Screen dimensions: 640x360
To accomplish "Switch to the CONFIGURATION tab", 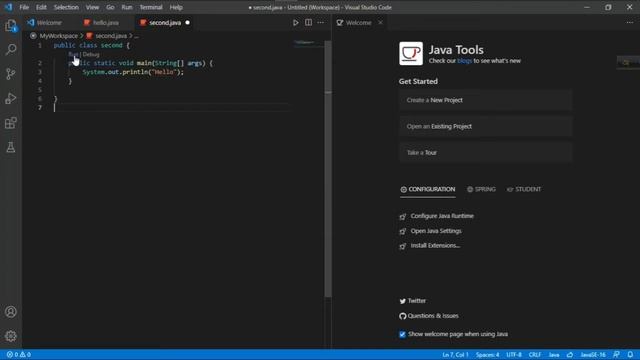I will click(427, 189).
